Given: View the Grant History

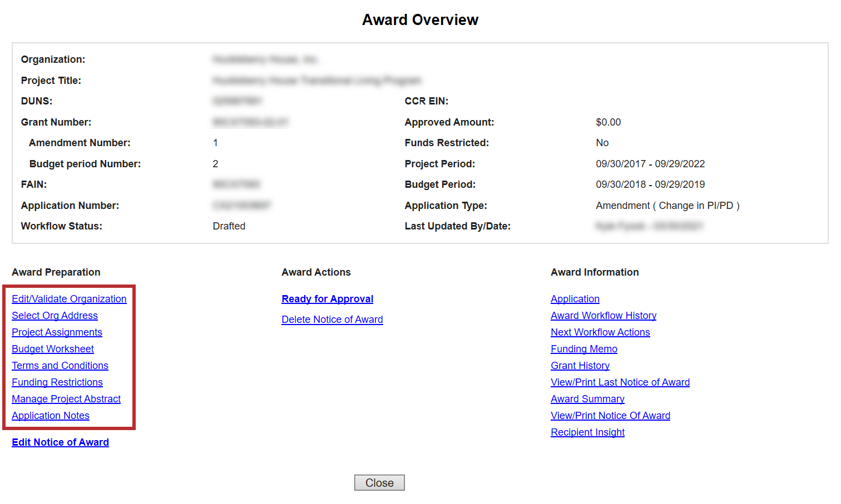Looking at the screenshot, I should point(580,366).
